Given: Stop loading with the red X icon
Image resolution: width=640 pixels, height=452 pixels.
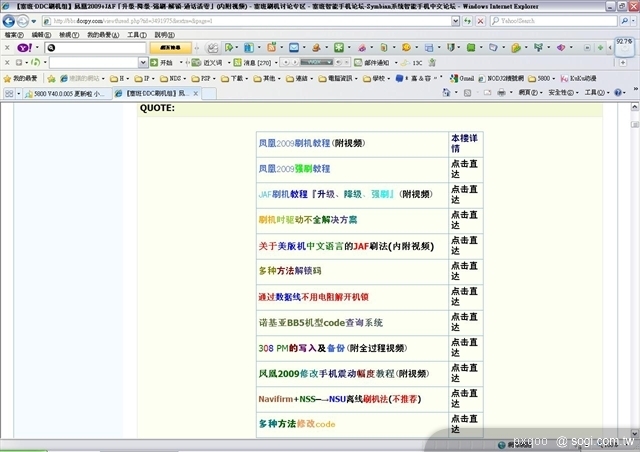Looking at the screenshot, I should tap(481, 21).
